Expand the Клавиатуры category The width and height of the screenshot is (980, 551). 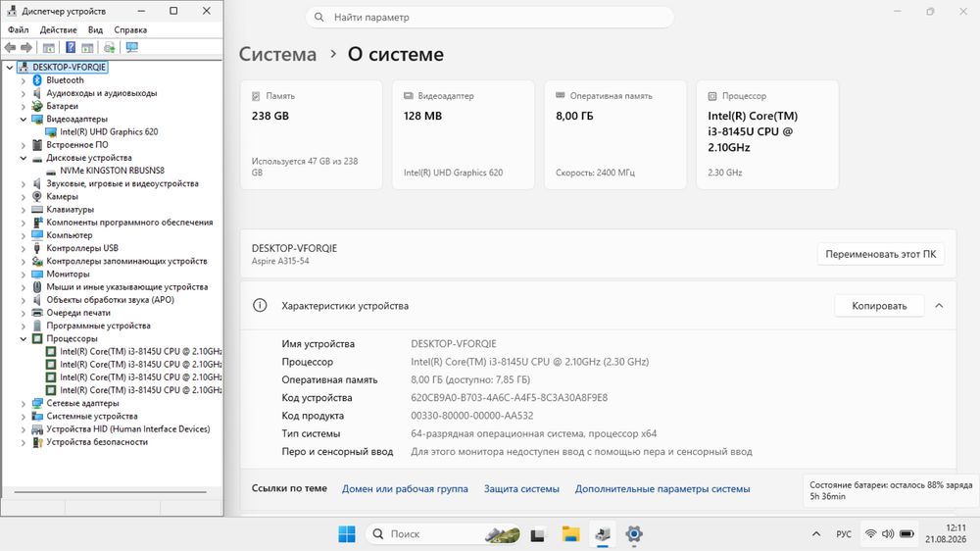[x=24, y=210]
